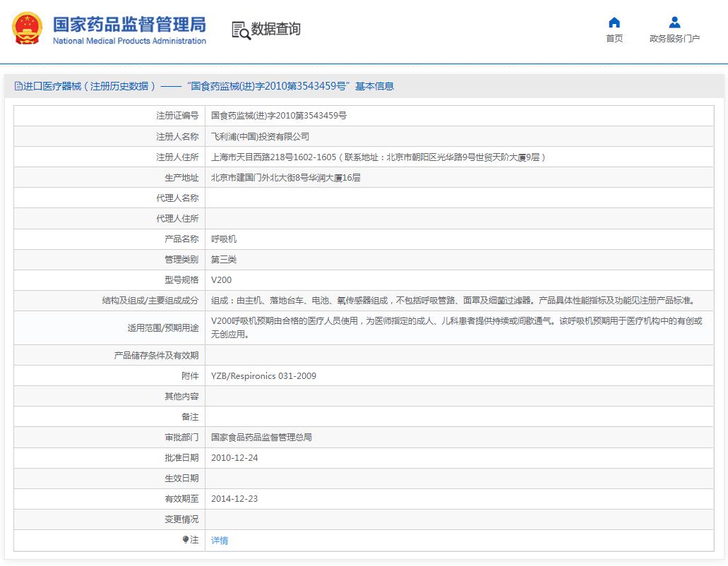This screenshot has height=566, width=728.
Task: Select the 首页 menu entry
Action: 614,38
